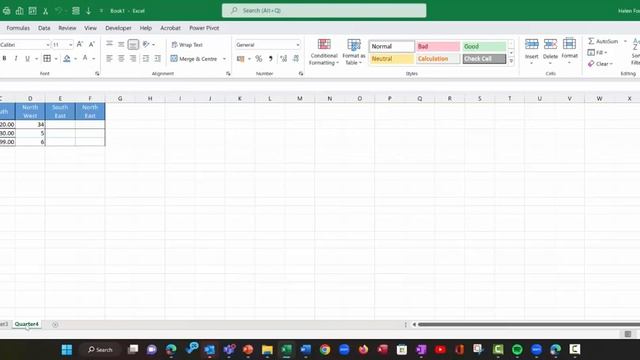This screenshot has width=640, height=360.
Task: Open the Data ribbon tab
Action: click(44, 28)
